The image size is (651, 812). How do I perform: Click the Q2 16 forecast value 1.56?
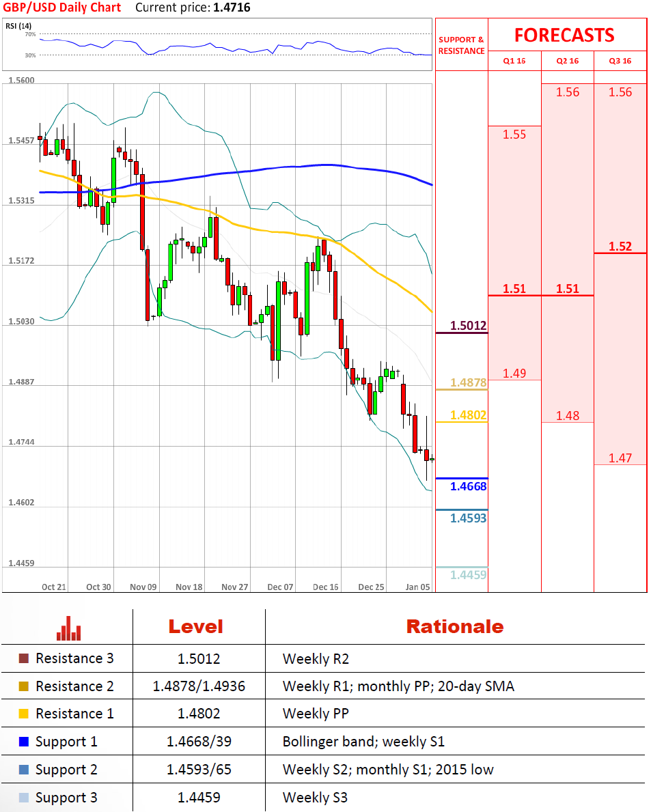click(x=568, y=92)
